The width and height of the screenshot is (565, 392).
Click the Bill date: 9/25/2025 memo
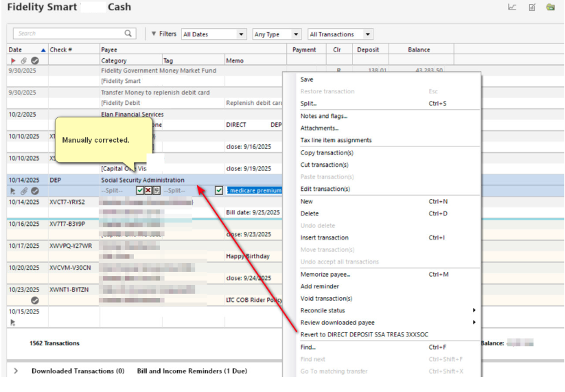253,212
